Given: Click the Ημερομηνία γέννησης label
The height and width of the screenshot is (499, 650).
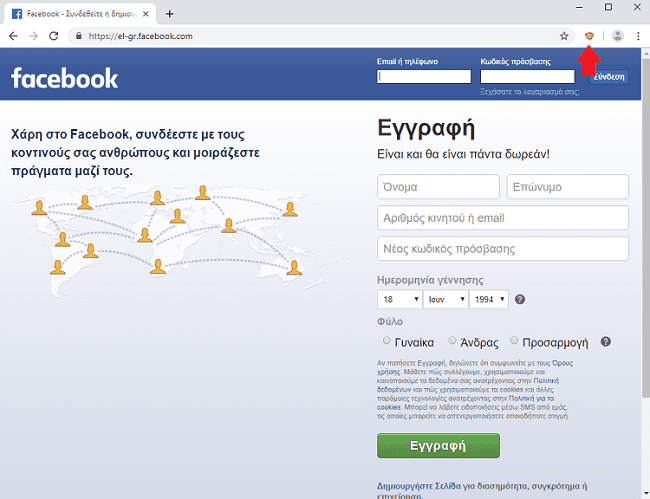Looking at the screenshot, I should (x=430, y=280).
